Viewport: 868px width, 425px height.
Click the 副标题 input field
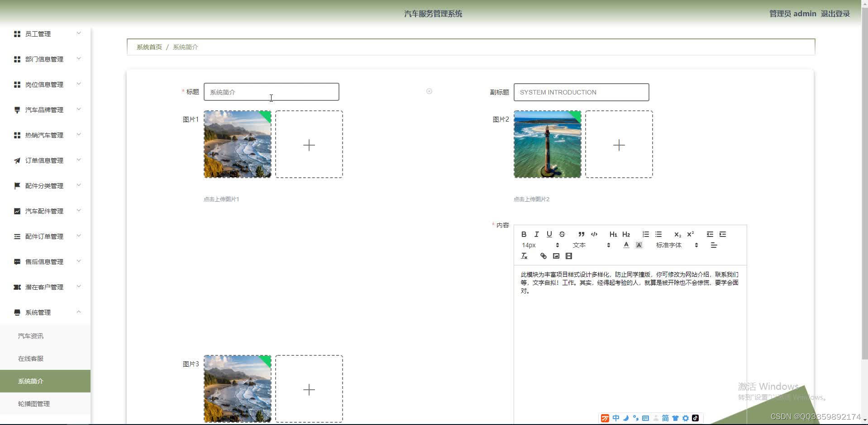[x=581, y=92]
